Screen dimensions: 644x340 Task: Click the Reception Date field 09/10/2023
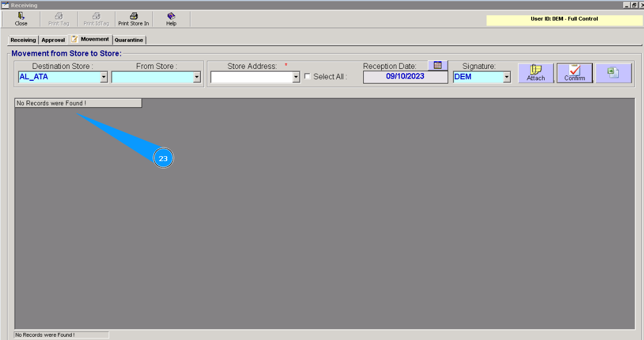point(406,76)
